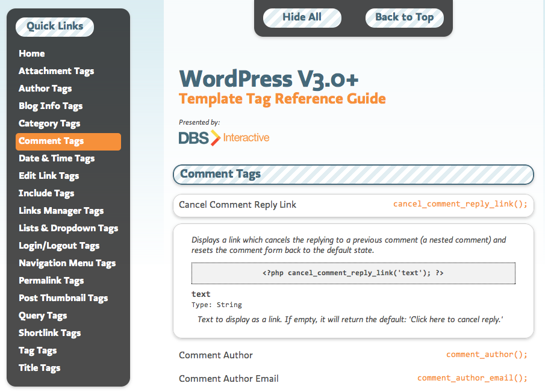
Task: Open Author Tags section
Action: click(45, 89)
